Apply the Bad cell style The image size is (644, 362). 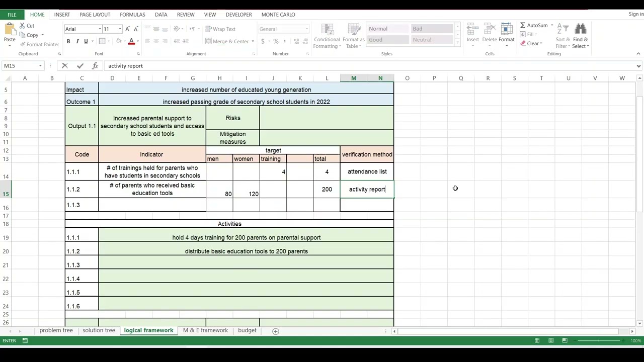pos(431,29)
